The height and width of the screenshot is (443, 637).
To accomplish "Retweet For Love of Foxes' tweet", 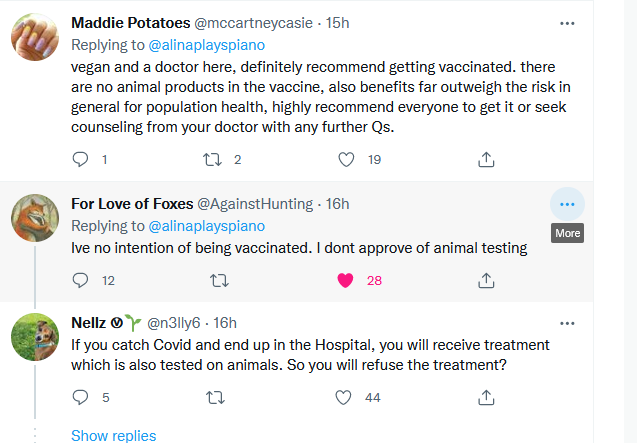I will (x=213, y=280).
